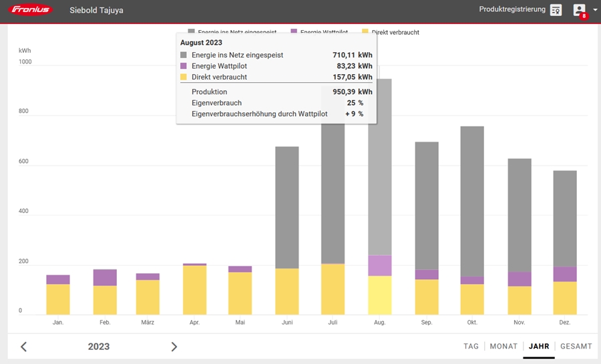Expand the account dropdown caret
Viewport: 601px width, 364px height.
tap(595, 11)
